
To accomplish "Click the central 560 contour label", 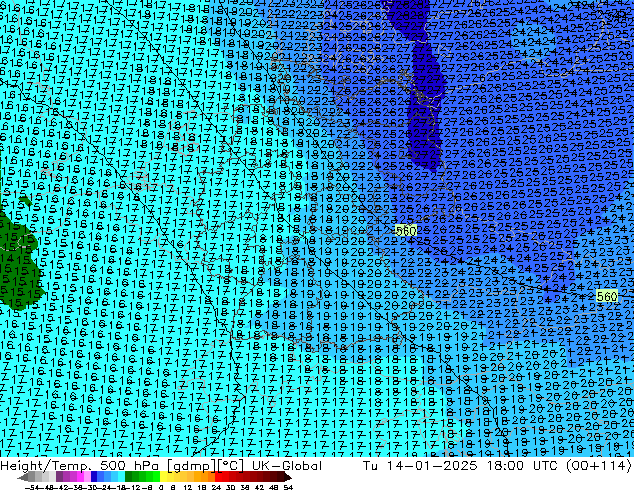I will [x=406, y=230].
